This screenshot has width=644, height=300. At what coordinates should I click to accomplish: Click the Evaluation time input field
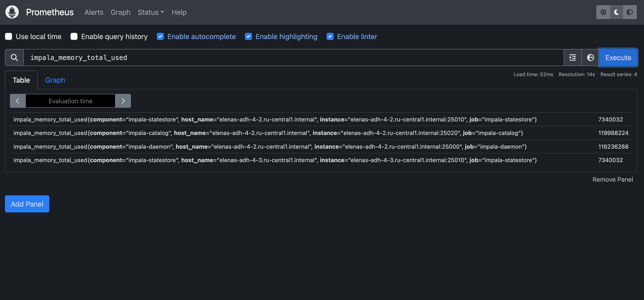[x=70, y=101]
